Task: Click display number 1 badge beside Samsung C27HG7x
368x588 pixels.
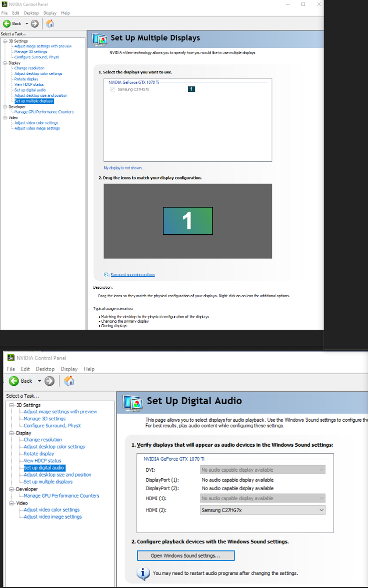Action: point(191,89)
